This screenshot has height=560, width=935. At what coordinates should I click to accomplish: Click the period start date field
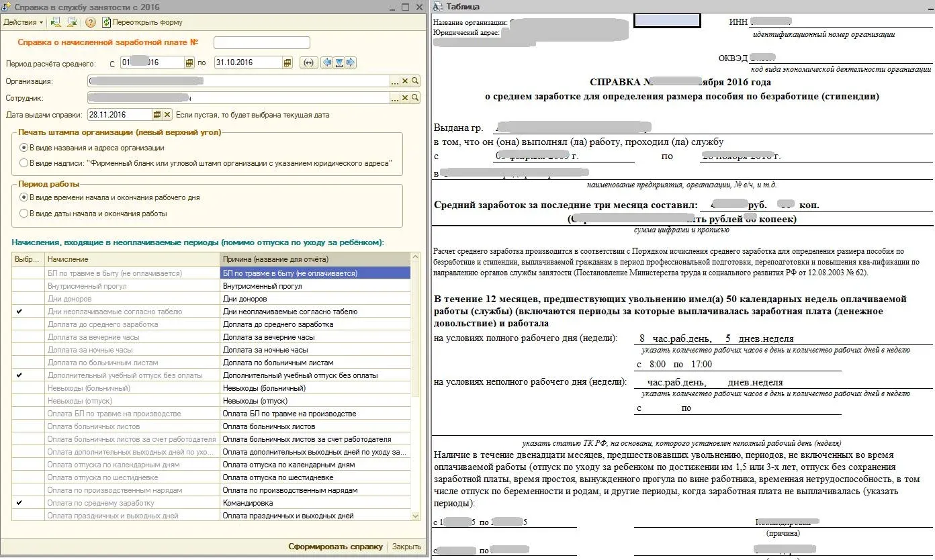coord(152,62)
